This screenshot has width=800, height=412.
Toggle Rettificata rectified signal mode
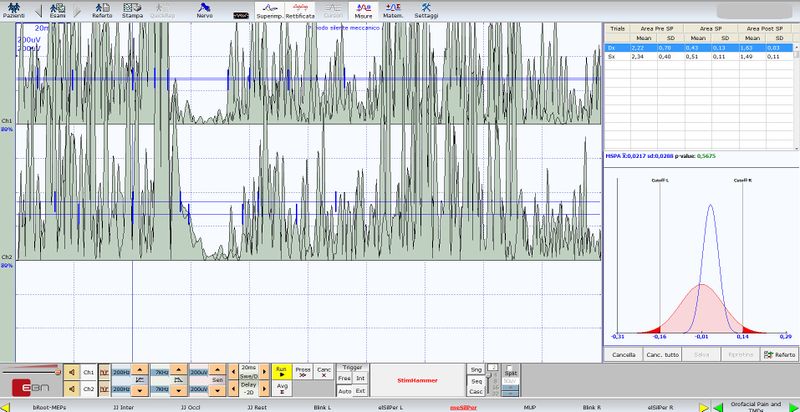(301, 12)
